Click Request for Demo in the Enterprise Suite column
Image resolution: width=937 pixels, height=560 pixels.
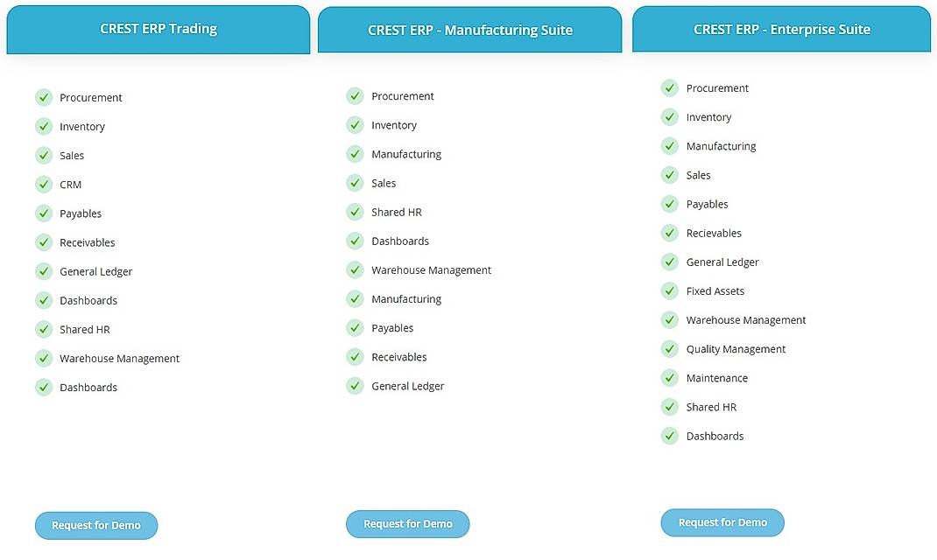pyautogui.click(x=722, y=521)
